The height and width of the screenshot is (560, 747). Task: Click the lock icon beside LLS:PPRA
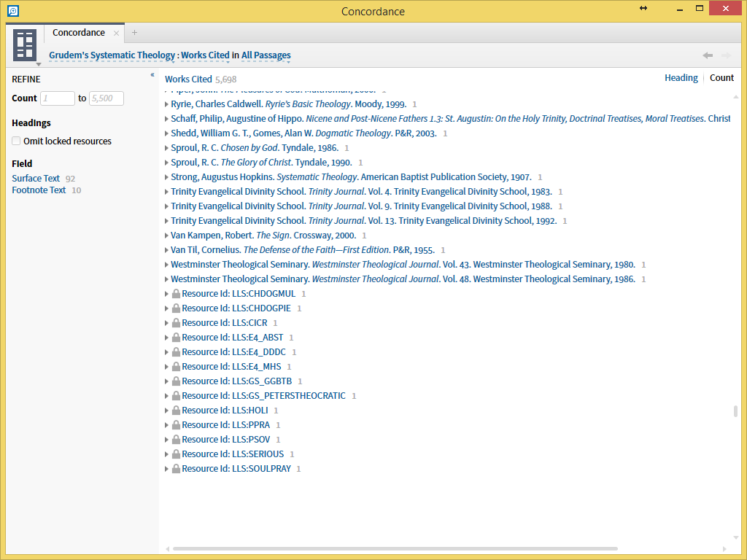point(176,425)
